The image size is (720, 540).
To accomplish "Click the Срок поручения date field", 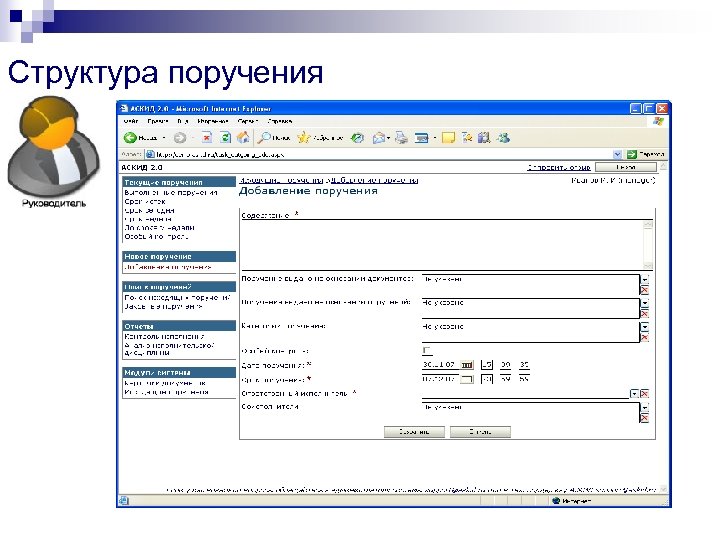I will point(439,379).
